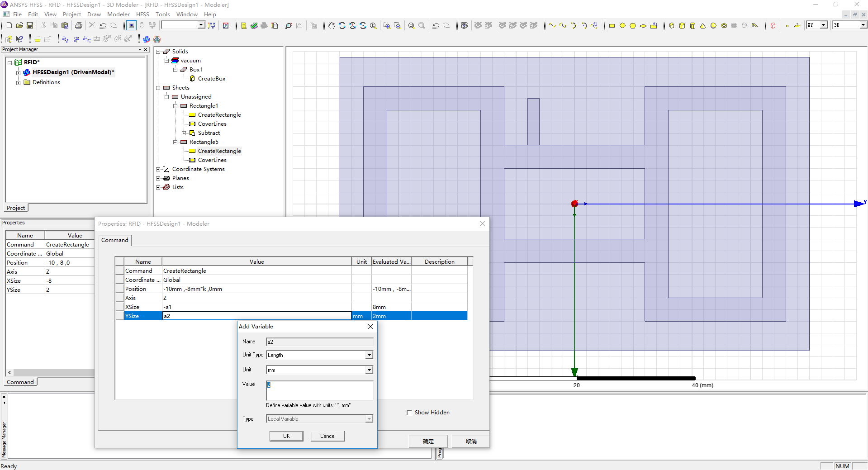The image size is (868, 470).
Task: Click the Draw Rectangle tool
Action: pyautogui.click(x=612, y=26)
